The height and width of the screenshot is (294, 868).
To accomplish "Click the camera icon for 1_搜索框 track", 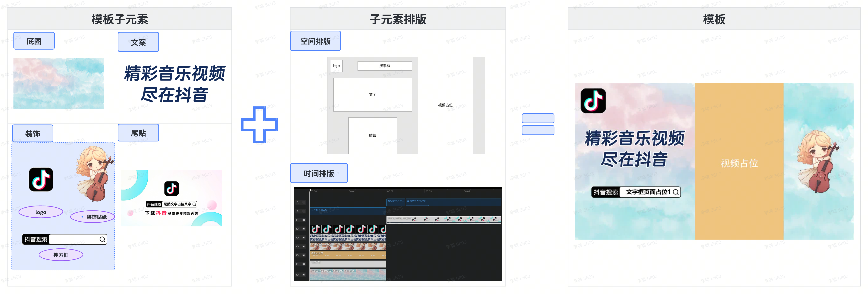I will click(x=298, y=264).
